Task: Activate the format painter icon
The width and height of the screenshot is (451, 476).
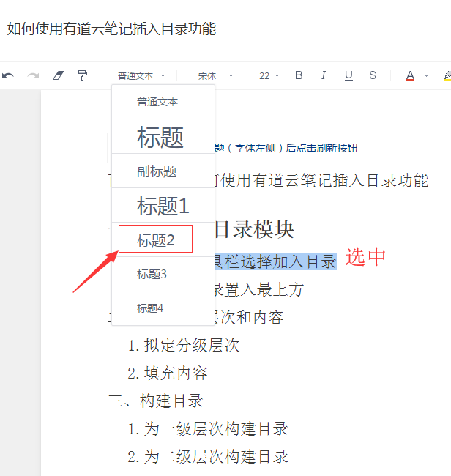Action: coord(83,75)
